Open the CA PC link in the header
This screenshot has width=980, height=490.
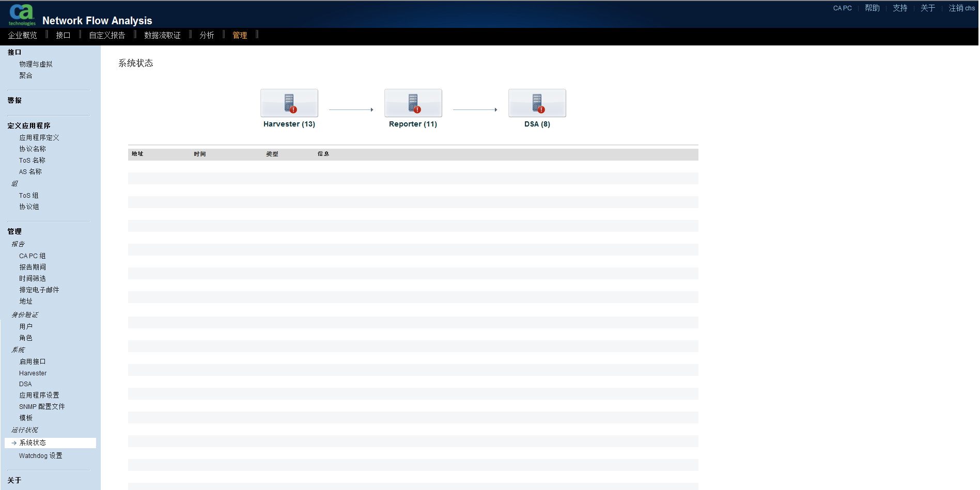(x=843, y=8)
